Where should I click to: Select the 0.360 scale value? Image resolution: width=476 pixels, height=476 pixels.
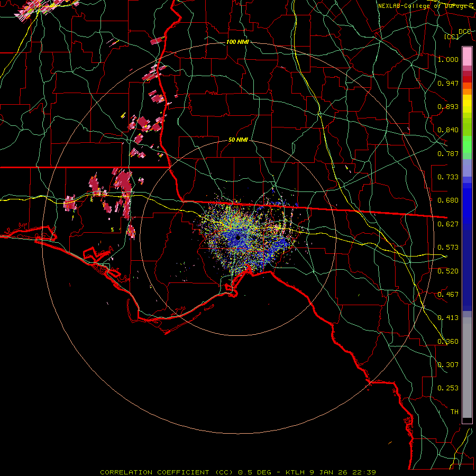(x=448, y=342)
